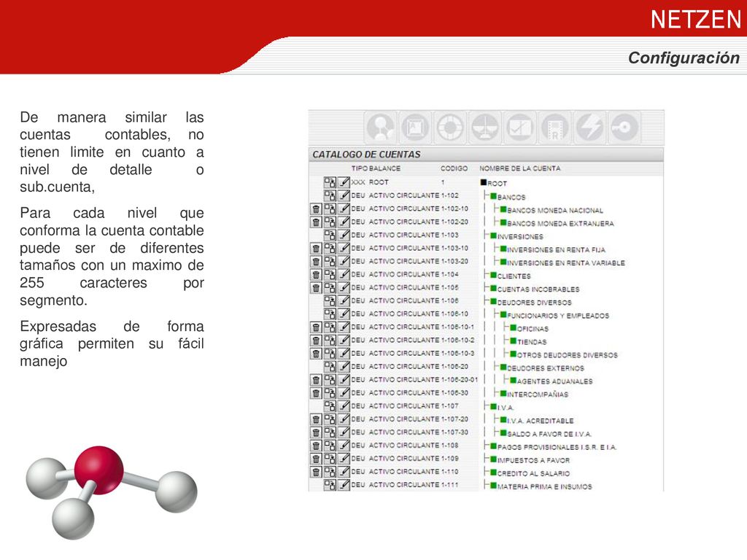Click the keyboard letter toolbar icon

pos(415,127)
